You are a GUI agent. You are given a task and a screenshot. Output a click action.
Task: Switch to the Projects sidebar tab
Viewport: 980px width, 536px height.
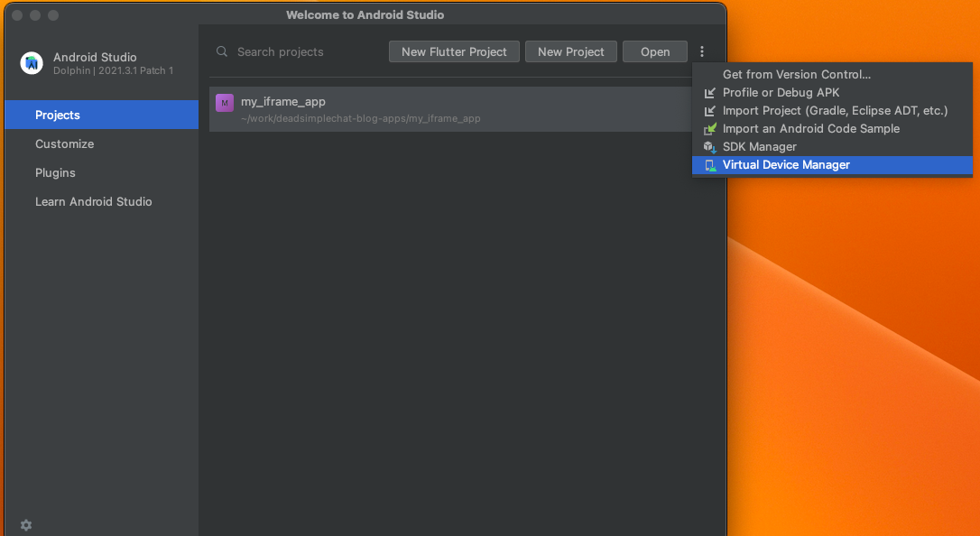[x=102, y=115]
